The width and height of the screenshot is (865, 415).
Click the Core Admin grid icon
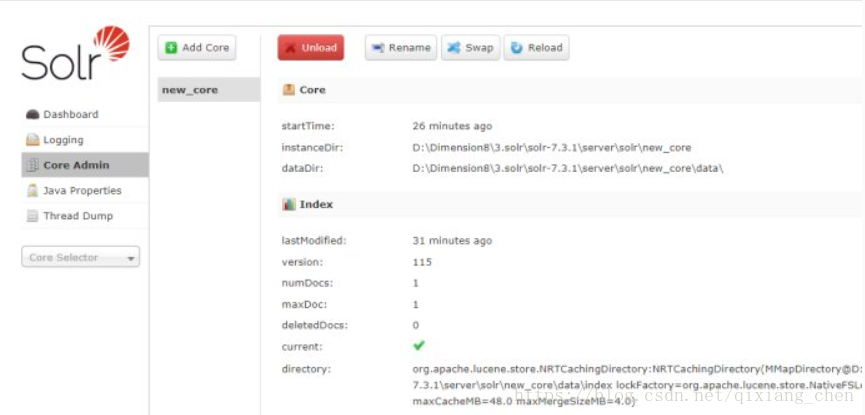coord(33,165)
